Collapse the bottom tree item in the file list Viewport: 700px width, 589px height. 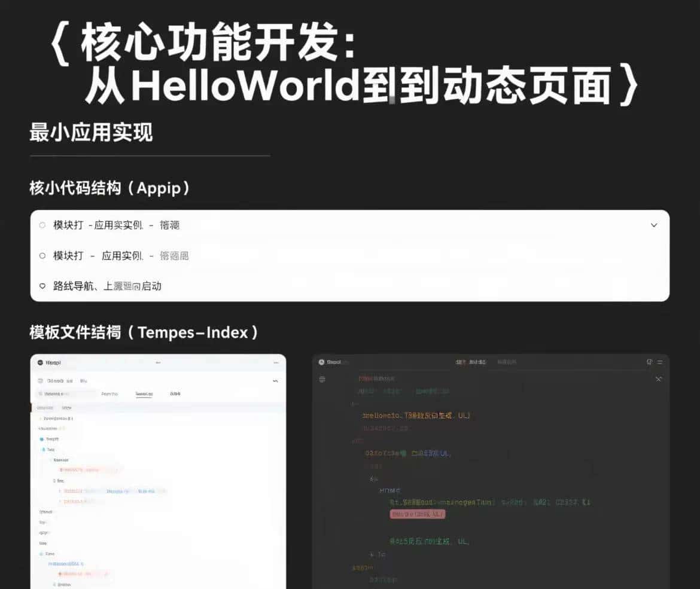coord(54,584)
